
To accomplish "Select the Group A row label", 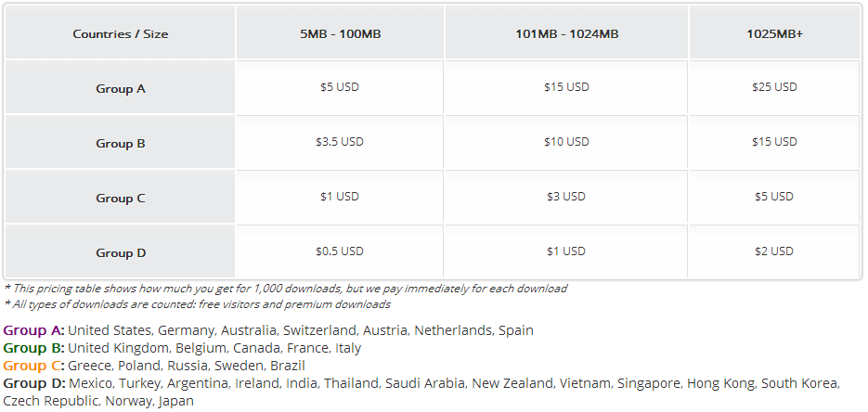I will (121, 89).
